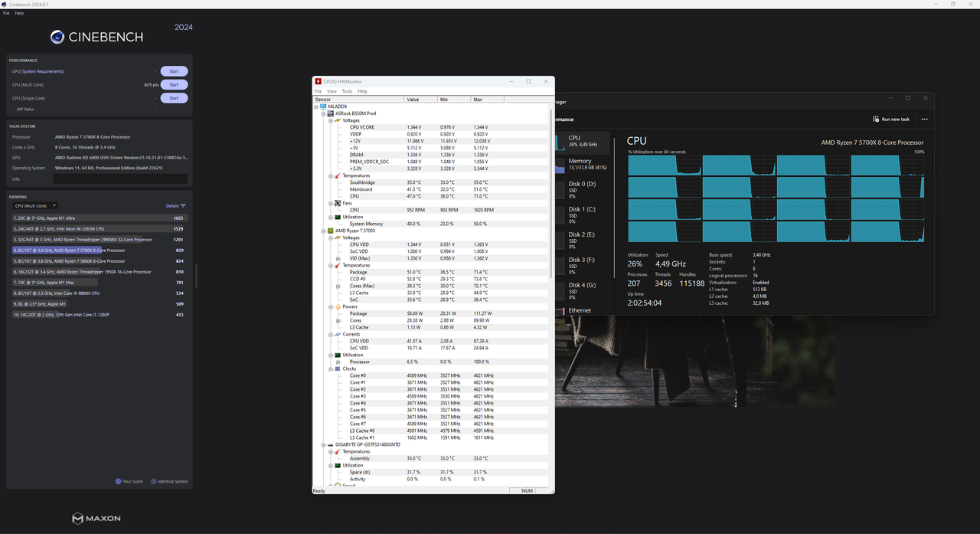Click the AMD Ryzen 7 5700X chip icon

[x=331, y=231]
